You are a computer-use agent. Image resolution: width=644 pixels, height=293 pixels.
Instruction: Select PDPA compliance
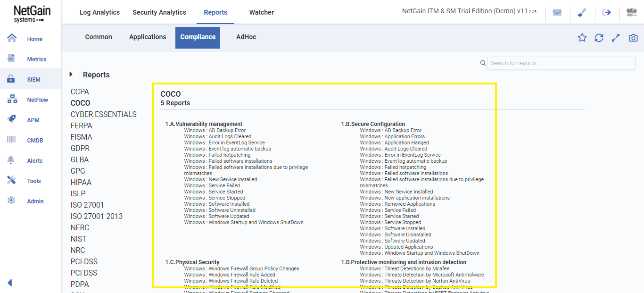80,284
